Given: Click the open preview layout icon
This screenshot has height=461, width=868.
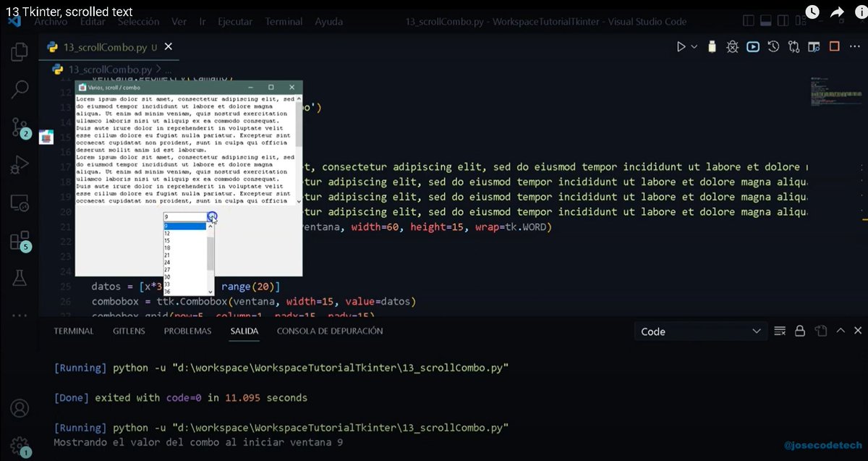Looking at the screenshot, I should tap(814, 47).
